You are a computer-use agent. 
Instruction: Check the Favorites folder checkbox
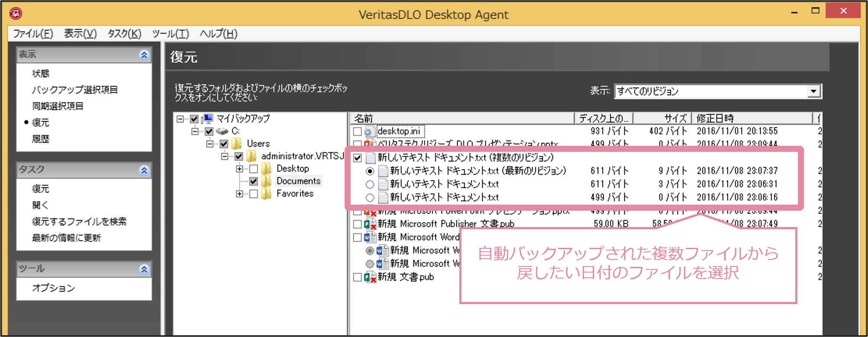[254, 194]
